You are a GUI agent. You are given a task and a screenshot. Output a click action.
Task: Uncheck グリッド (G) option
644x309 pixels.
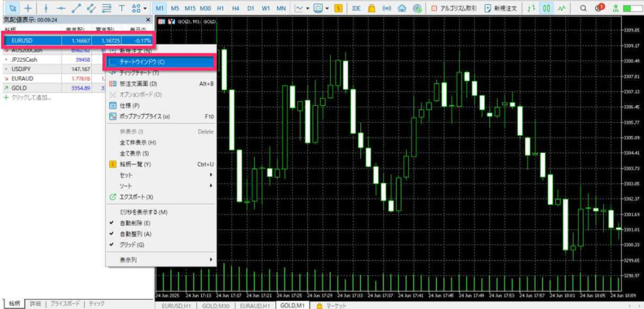tap(161, 244)
